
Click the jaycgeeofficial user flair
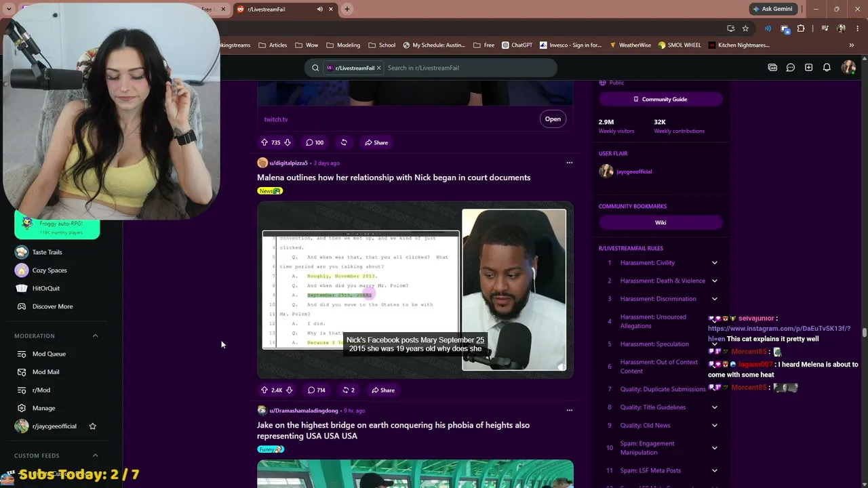click(x=633, y=171)
